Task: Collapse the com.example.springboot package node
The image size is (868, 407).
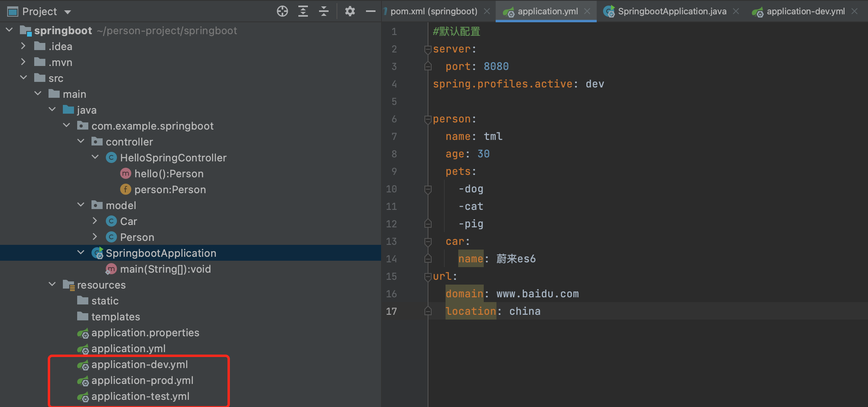Action: (x=66, y=125)
